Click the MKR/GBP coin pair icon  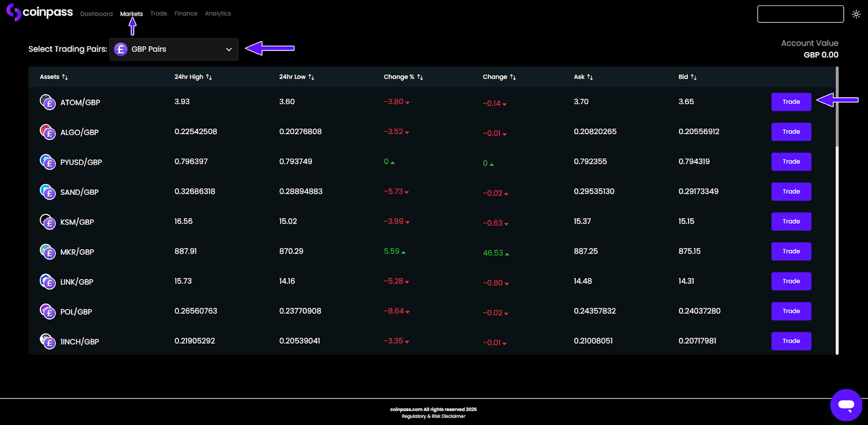(48, 252)
